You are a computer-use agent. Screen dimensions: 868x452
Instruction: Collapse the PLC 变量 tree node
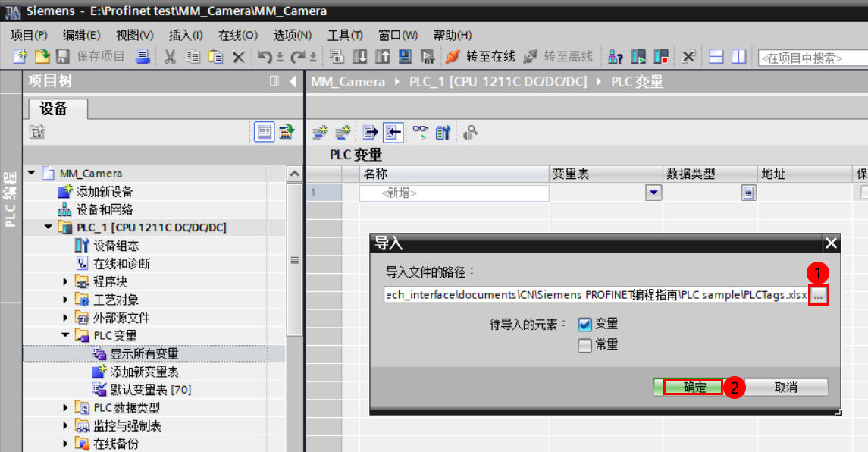point(65,335)
